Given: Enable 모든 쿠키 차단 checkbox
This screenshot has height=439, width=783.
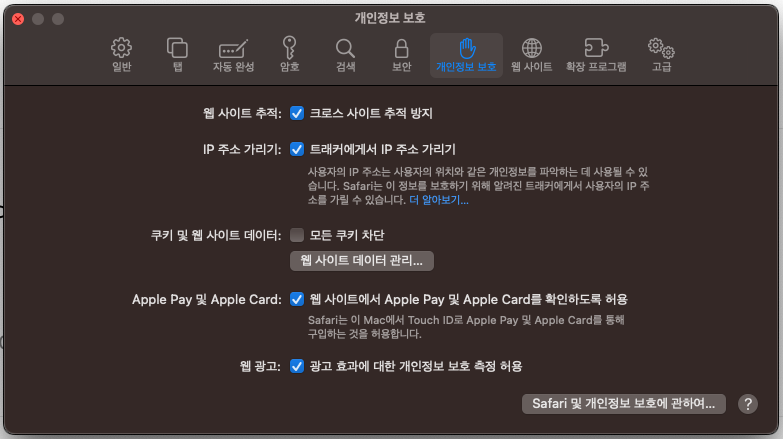Looking at the screenshot, I should pos(297,235).
